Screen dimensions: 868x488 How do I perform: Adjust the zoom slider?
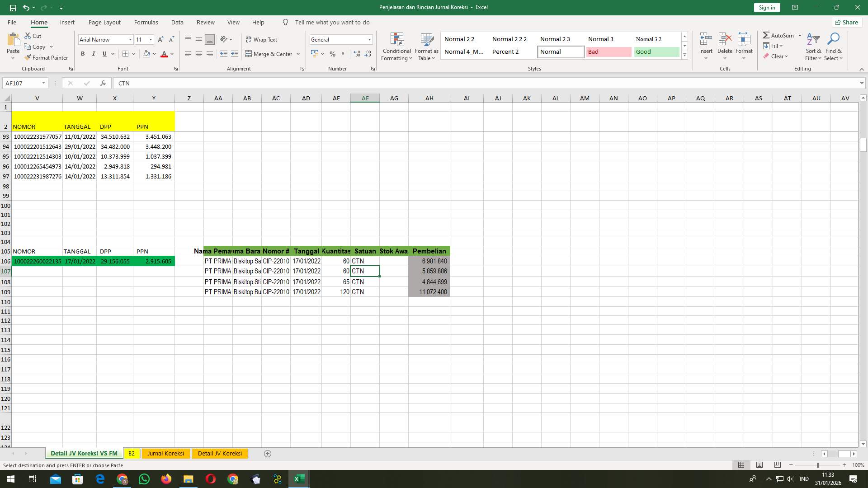tap(819, 465)
